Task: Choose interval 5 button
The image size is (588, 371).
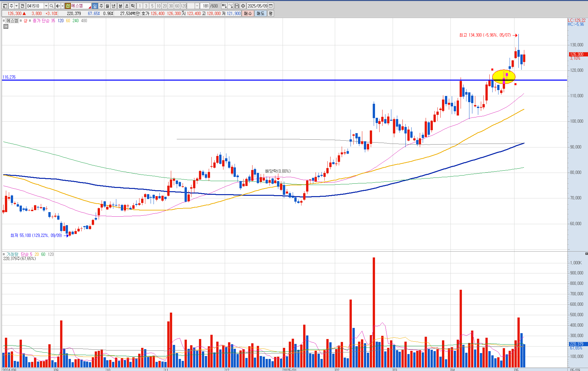Action: click(x=152, y=6)
